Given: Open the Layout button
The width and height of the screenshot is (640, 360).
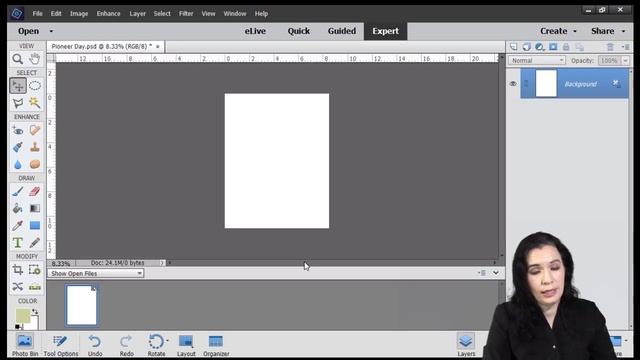Looking at the screenshot, I should pyautogui.click(x=186, y=345).
